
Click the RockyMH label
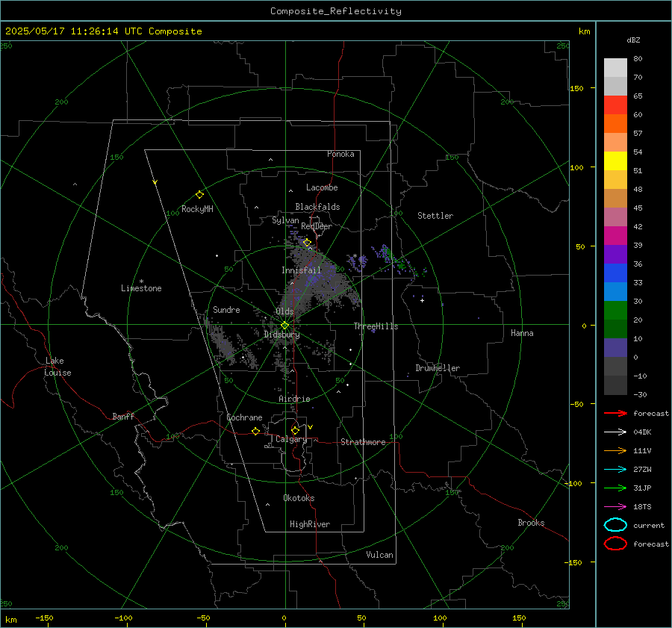pyautogui.click(x=197, y=209)
